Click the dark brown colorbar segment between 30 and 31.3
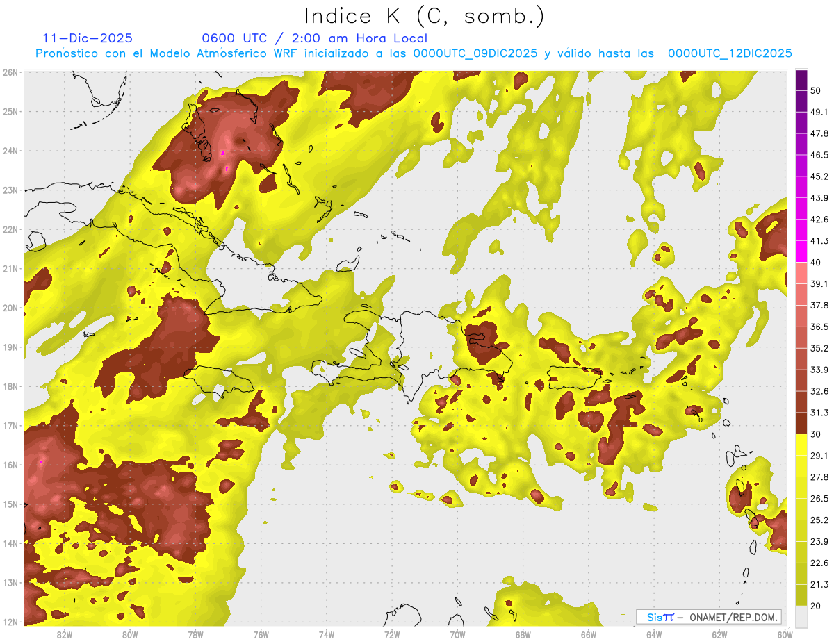The image size is (834, 644). click(801, 423)
